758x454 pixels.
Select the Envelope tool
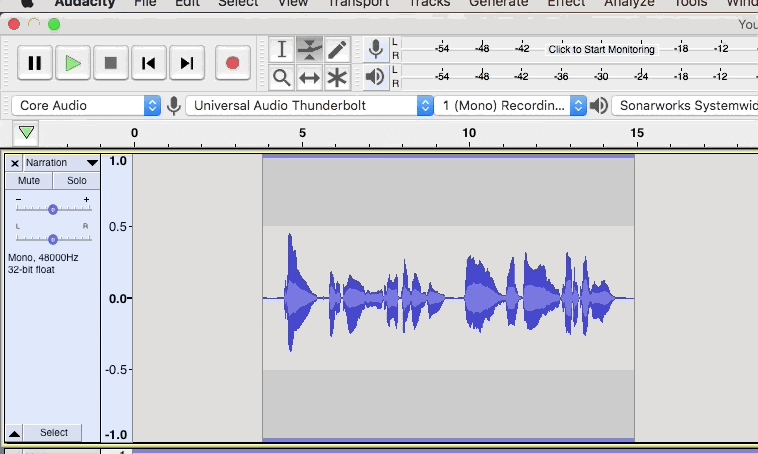pos(310,49)
